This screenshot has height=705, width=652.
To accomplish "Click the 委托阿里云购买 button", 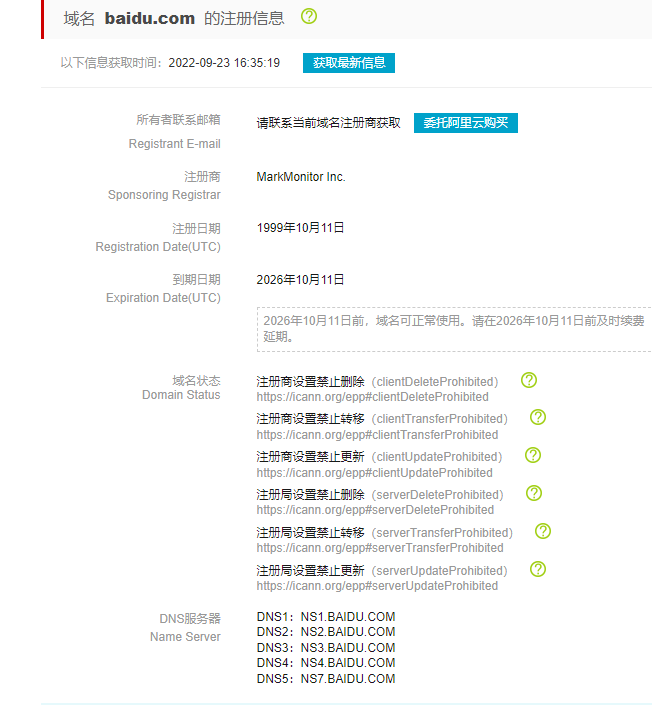I will point(466,123).
